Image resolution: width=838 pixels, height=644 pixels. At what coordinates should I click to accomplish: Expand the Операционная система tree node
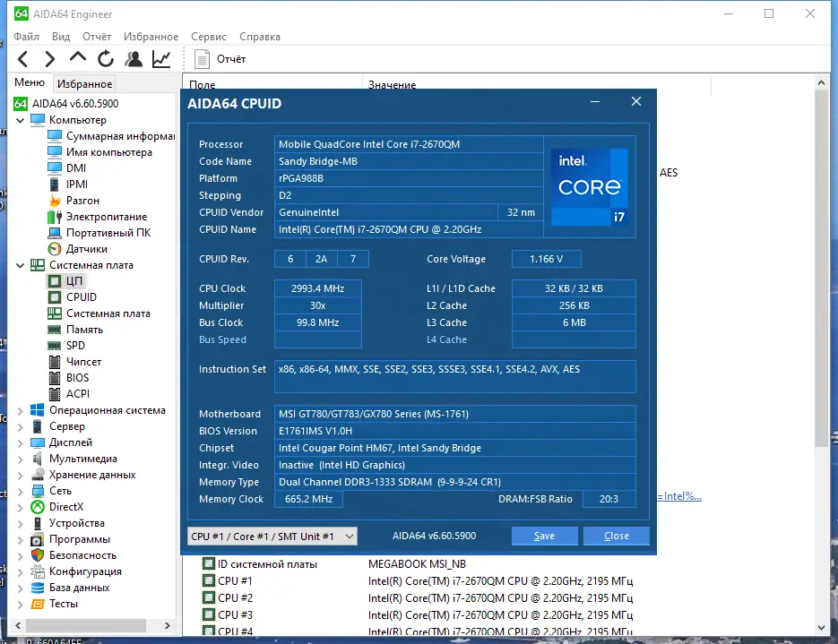pyautogui.click(x=22, y=410)
